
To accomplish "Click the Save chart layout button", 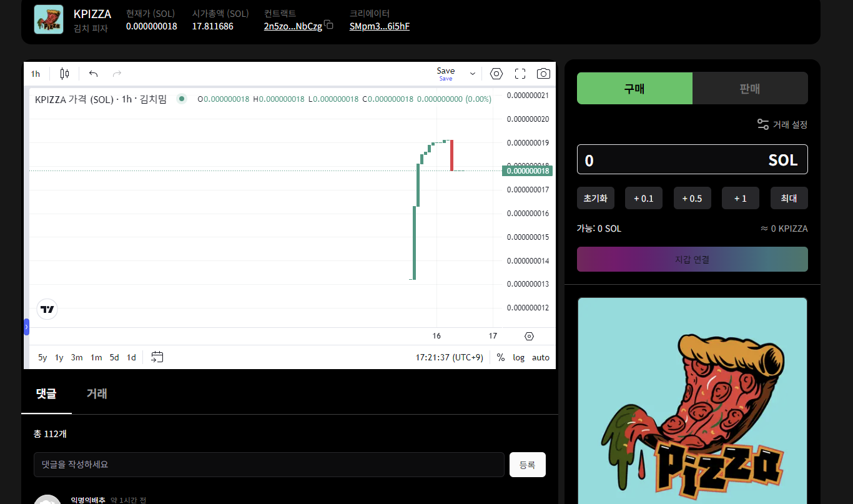I will pyautogui.click(x=446, y=74).
